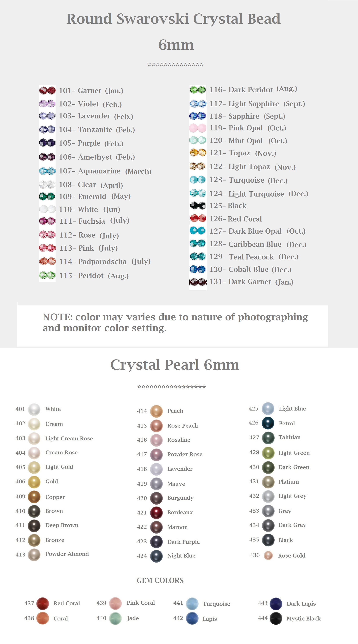Click the Garnet 101 bead swatch
The image size is (358, 644).
(x=47, y=90)
